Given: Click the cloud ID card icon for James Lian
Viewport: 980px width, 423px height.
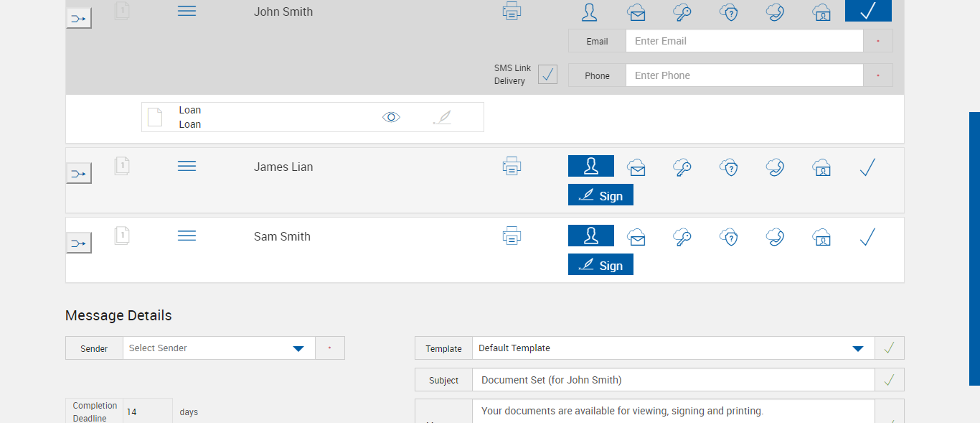Looking at the screenshot, I should [821, 167].
